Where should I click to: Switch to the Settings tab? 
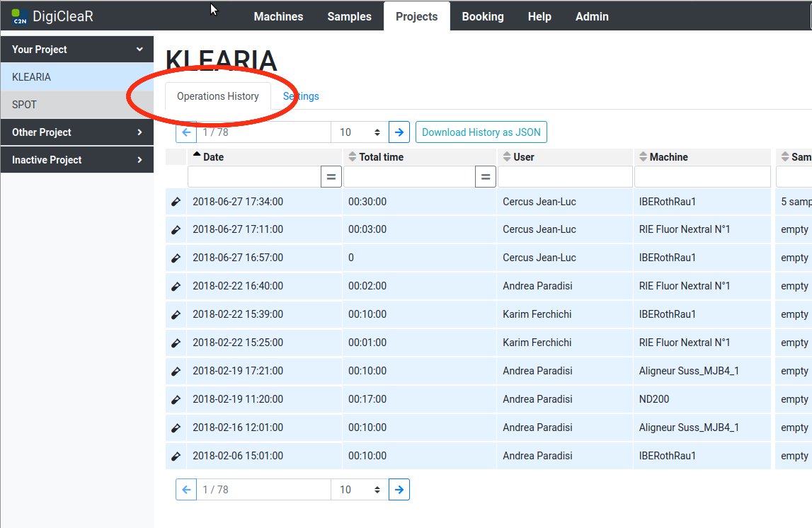click(302, 96)
